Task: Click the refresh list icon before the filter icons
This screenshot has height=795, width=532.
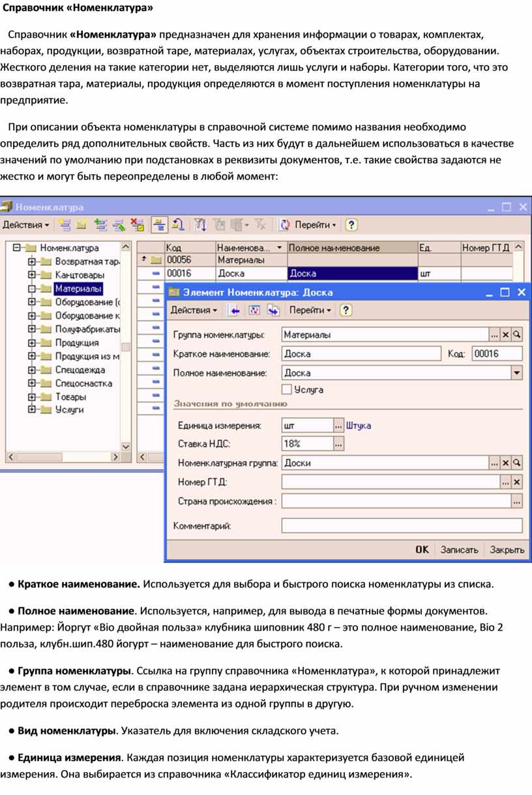Action: 177,225
